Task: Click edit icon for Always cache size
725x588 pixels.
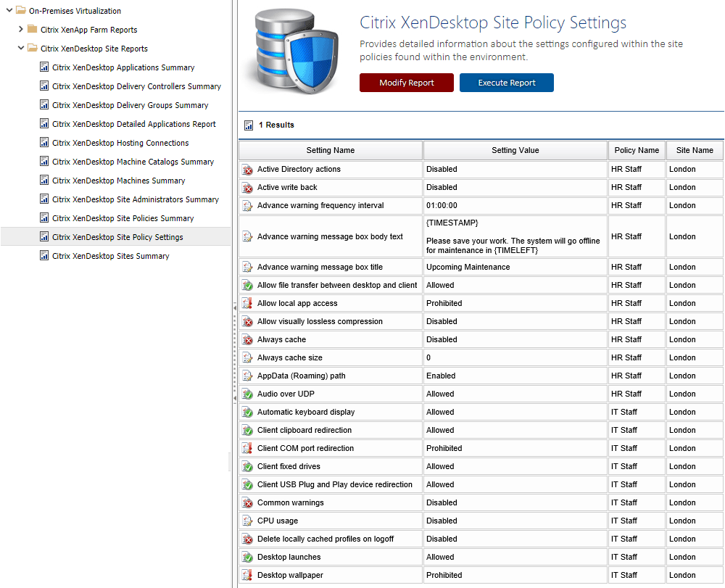Action: pyautogui.click(x=247, y=357)
